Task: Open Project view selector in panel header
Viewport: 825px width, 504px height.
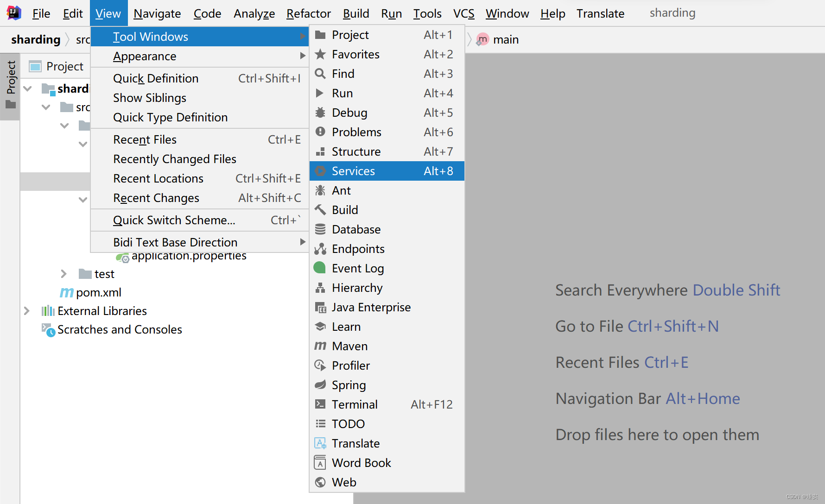Action: click(x=57, y=66)
